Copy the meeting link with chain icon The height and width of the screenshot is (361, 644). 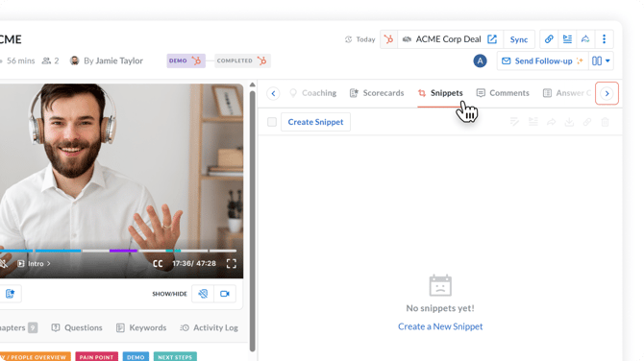[549, 39]
